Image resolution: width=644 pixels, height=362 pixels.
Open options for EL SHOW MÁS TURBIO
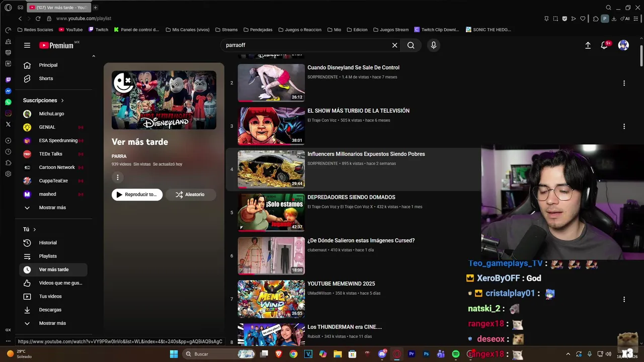(x=624, y=126)
